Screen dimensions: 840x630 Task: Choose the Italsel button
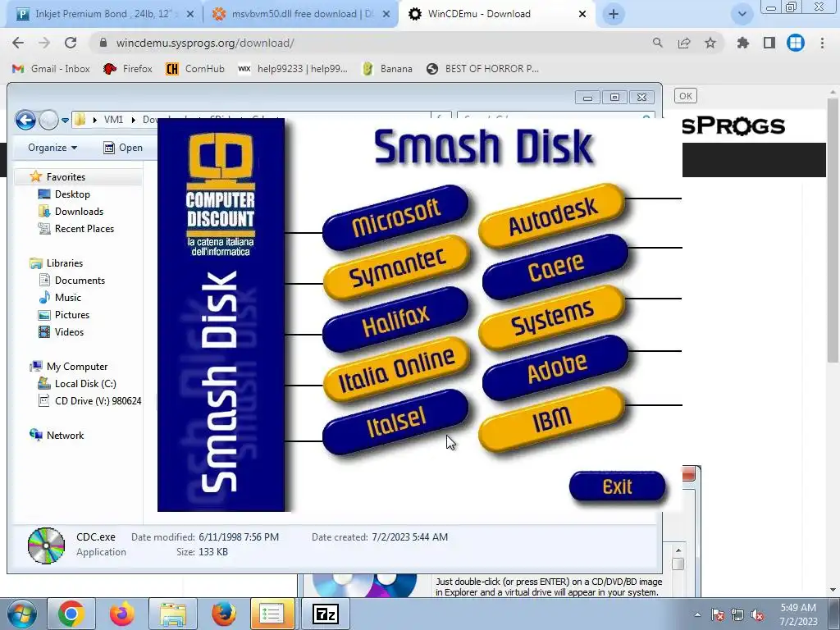click(x=396, y=422)
